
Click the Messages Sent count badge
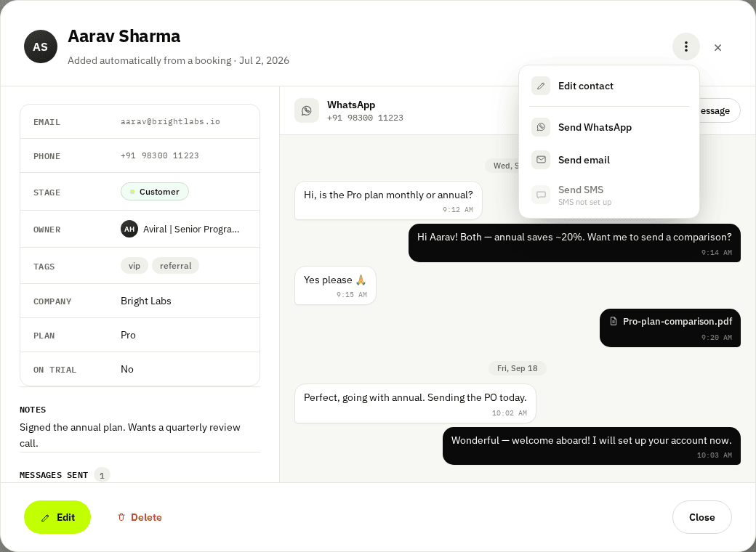tap(102, 476)
